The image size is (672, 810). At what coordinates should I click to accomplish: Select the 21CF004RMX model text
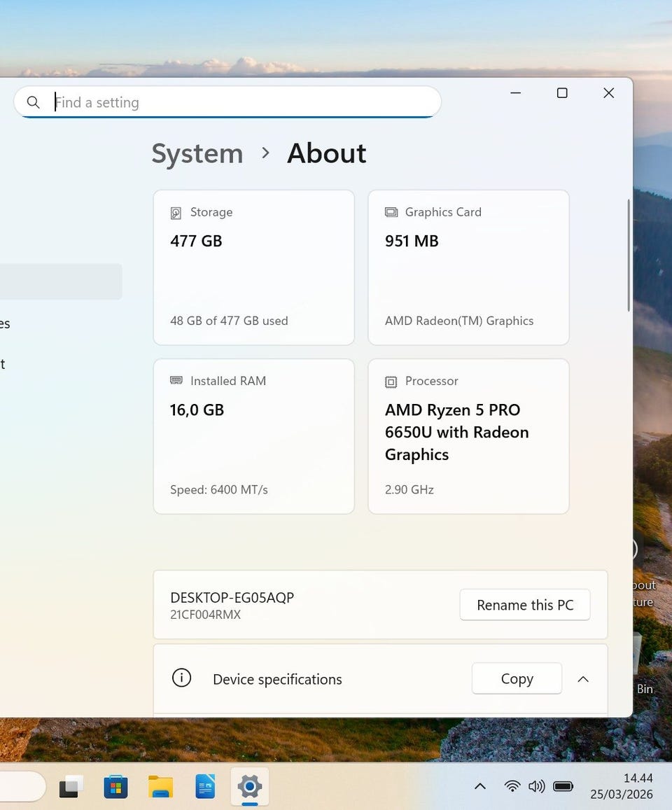(205, 615)
